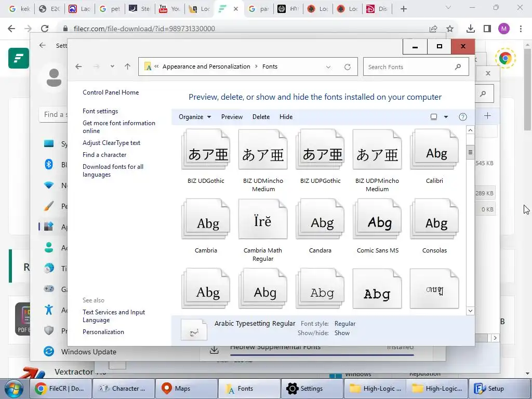Share this page using the share icon
The height and width of the screenshot is (399, 532).
(433, 29)
